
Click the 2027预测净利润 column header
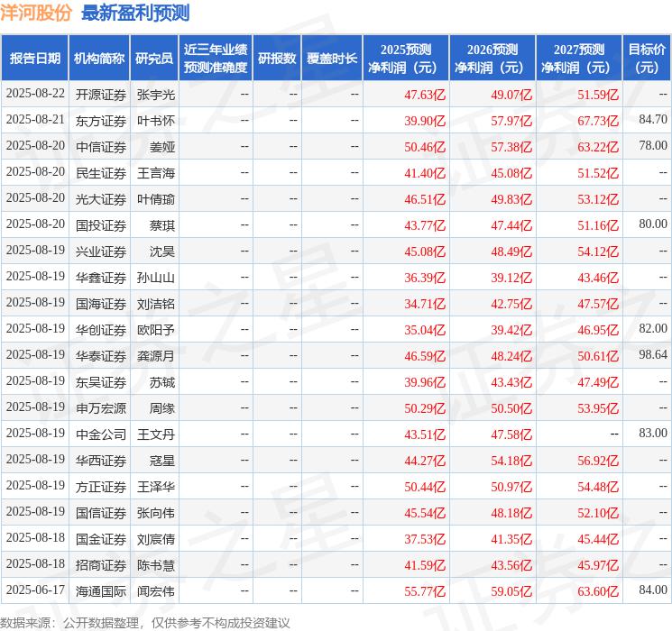pyautogui.click(x=579, y=59)
